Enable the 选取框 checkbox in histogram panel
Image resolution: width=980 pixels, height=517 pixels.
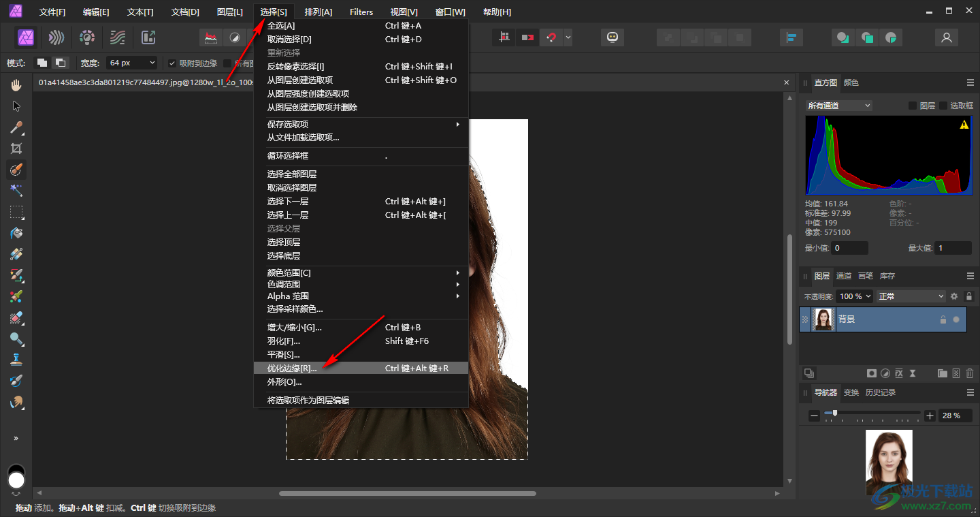point(943,106)
